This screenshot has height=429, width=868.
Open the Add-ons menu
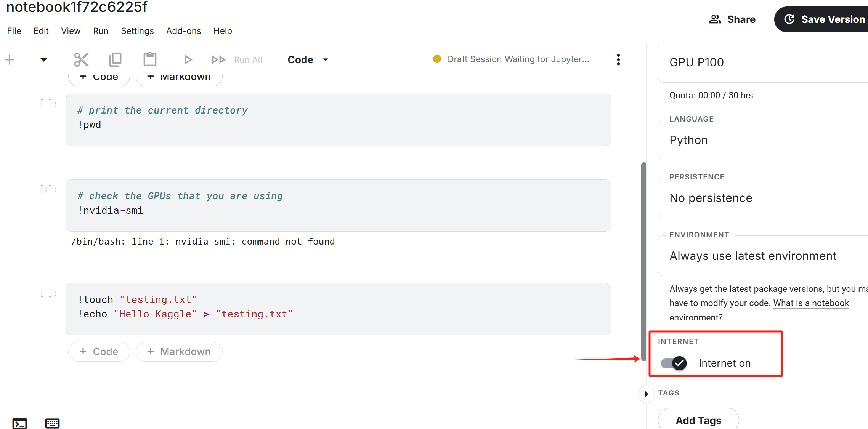tap(183, 31)
